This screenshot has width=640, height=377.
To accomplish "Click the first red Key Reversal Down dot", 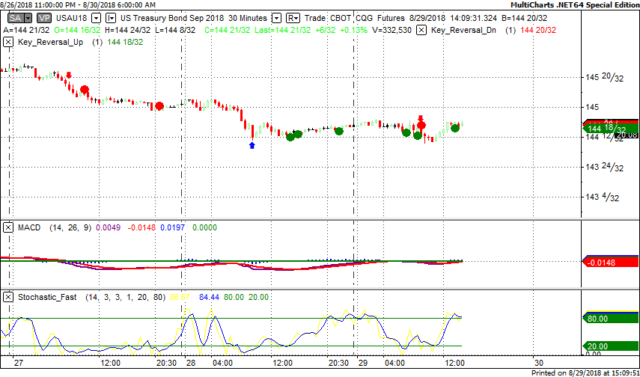I will click(84, 90).
